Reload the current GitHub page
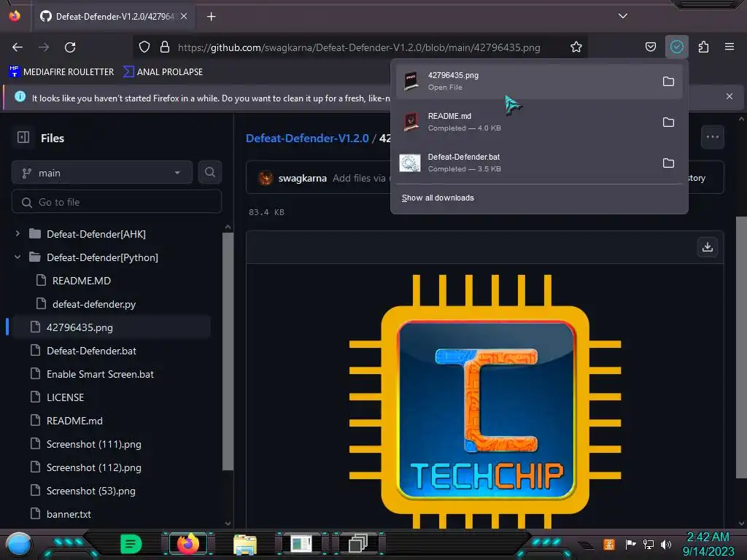 [70, 47]
